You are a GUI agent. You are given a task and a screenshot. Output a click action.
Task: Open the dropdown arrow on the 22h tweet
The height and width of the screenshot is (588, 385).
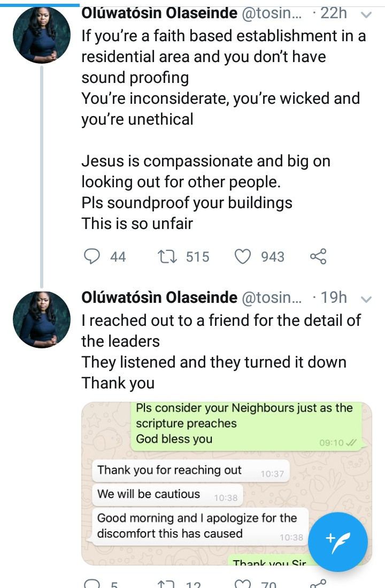click(366, 15)
